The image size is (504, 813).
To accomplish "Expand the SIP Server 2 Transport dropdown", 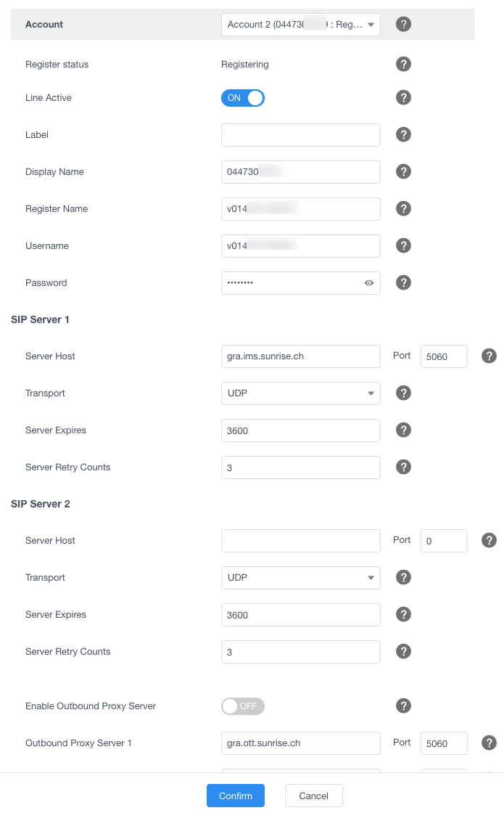I will pos(300,578).
